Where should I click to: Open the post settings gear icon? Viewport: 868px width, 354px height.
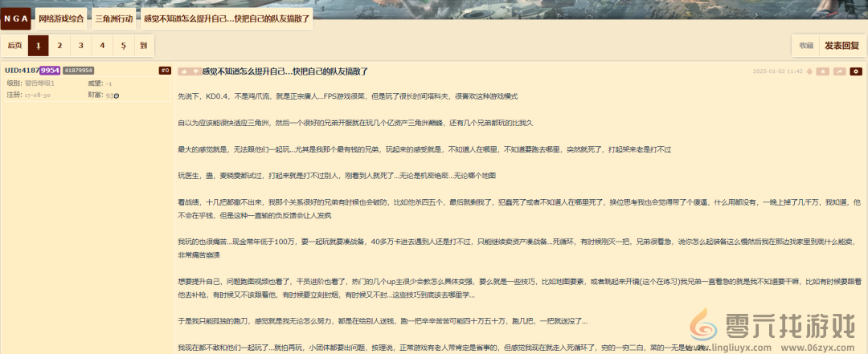856,71
